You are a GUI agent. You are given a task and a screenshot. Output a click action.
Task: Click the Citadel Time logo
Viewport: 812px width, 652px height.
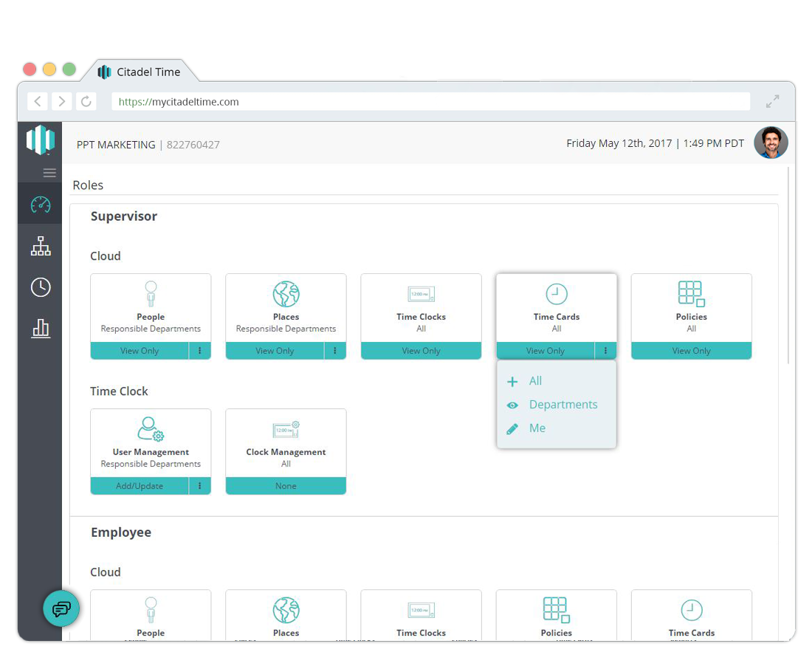click(x=41, y=140)
